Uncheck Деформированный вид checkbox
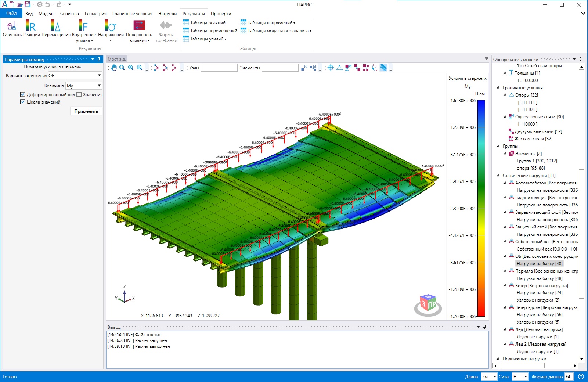The width and height of the screenshot is (588, 382). [23, 95]
